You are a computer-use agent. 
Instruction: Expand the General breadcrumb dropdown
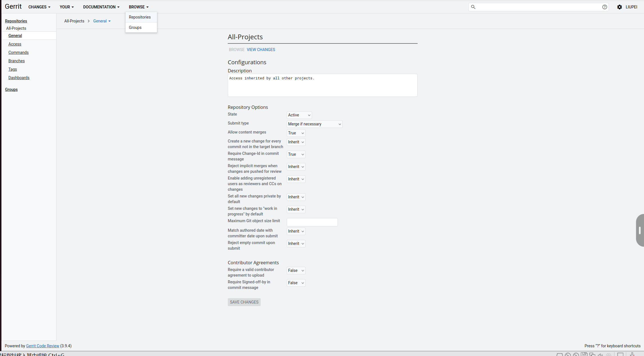tap(102, 21)
